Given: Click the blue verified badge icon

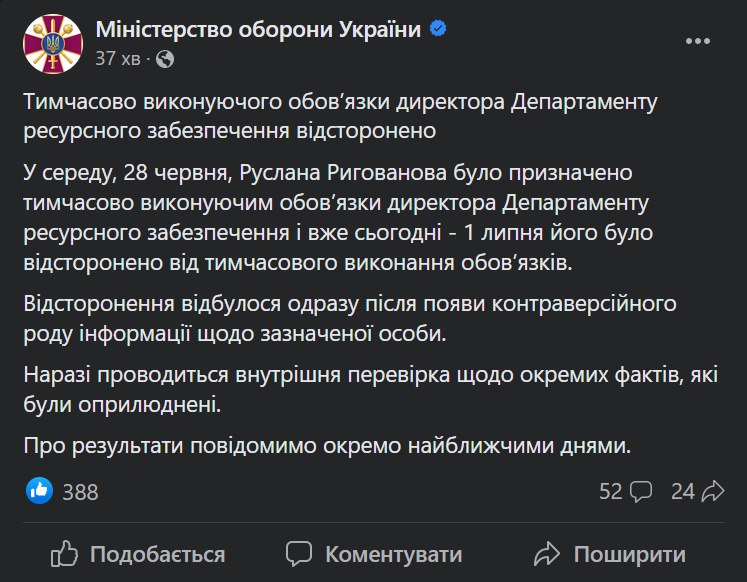Looking at the screenshot, I should [438, 30].
